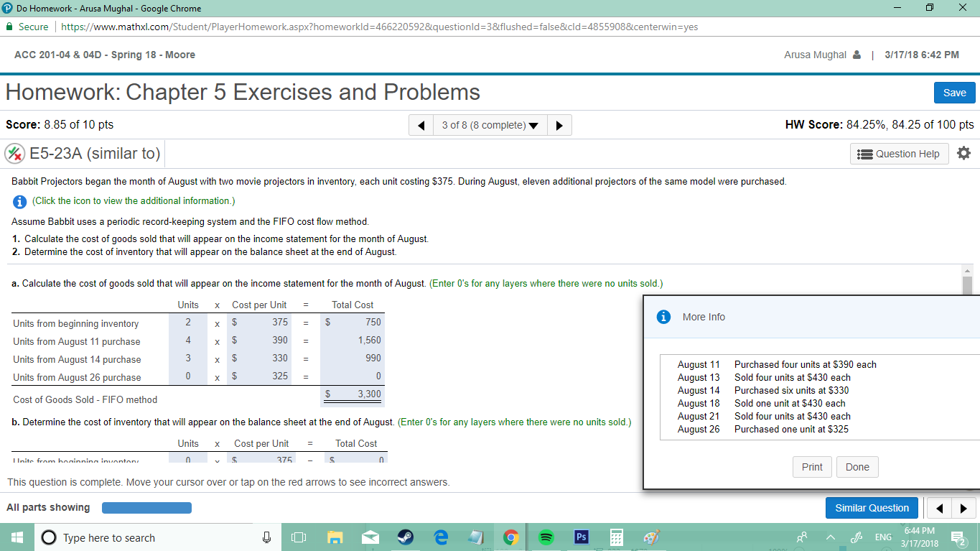Screen dimensions: 980x551
Task: Click 'Cost of Goods Sold - FIFO method' label
Action: tap(85, 399)
